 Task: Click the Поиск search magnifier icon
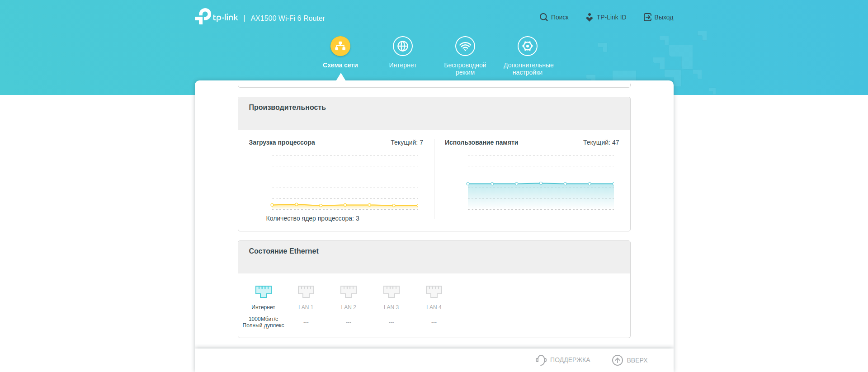(x=543, y=17)
